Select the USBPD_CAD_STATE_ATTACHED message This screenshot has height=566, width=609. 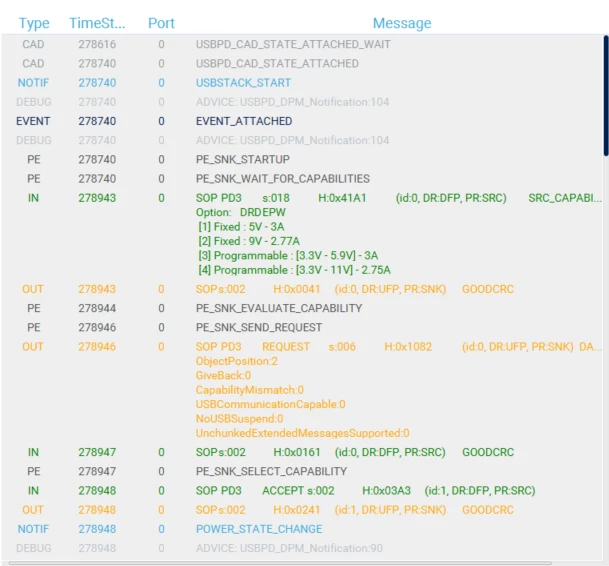[277, 63]
